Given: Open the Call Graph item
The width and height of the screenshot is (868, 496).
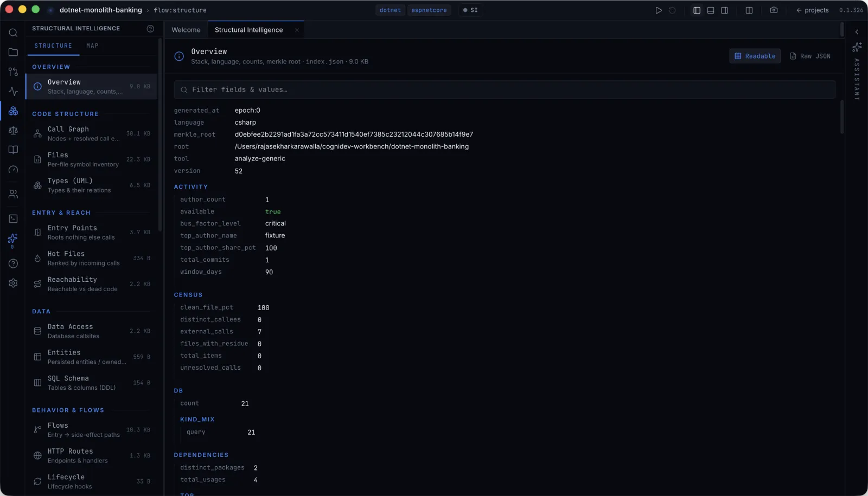Looking at the screenshot, I should (91, 134).
